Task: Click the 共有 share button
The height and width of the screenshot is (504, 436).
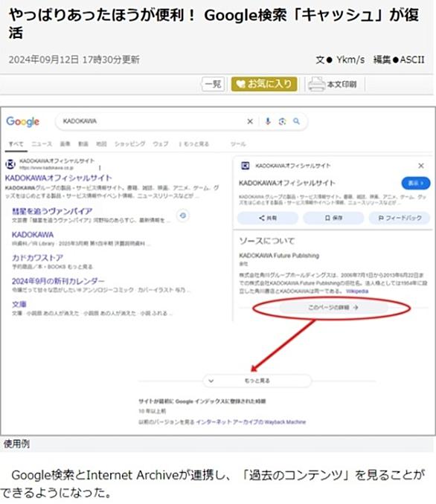Action: click(x=268, y=218)
